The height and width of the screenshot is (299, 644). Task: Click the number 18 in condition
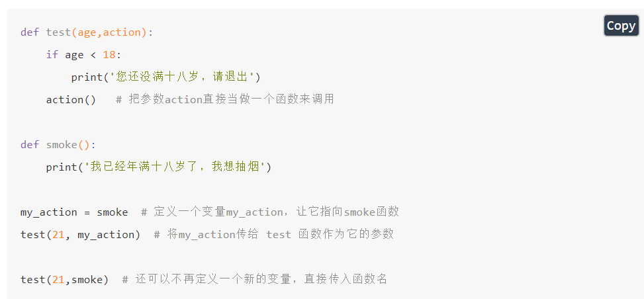[109, 55]
